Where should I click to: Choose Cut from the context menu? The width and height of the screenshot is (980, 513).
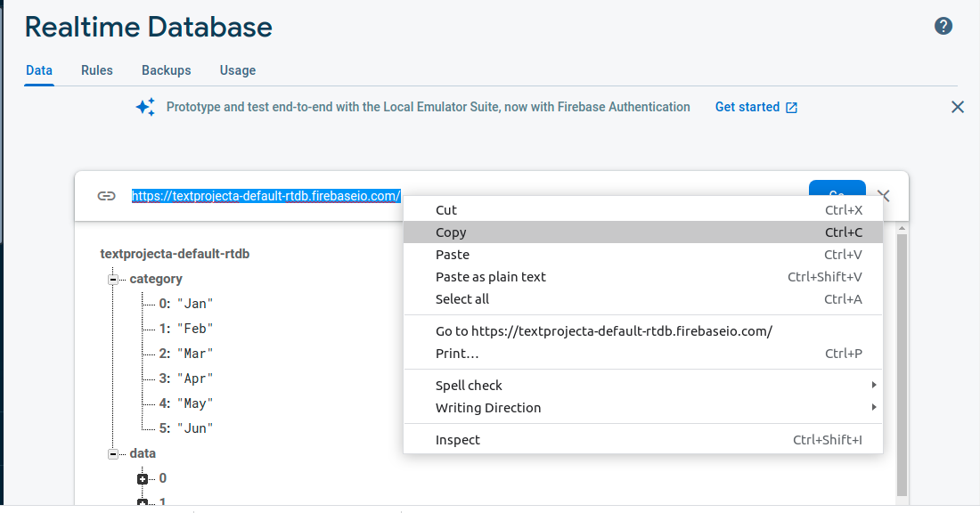coord(643,210)
